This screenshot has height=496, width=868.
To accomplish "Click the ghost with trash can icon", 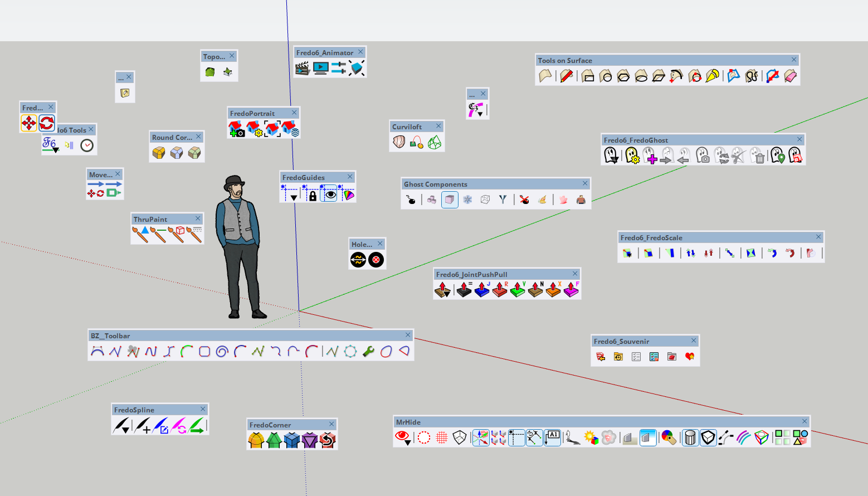I will click(757, 156).
